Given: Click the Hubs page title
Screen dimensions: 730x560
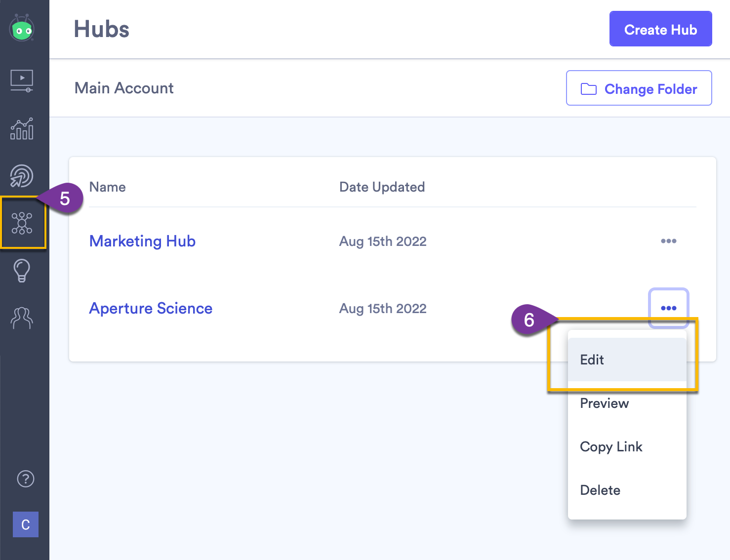Looking at the screenshot, I should (102, 29).
